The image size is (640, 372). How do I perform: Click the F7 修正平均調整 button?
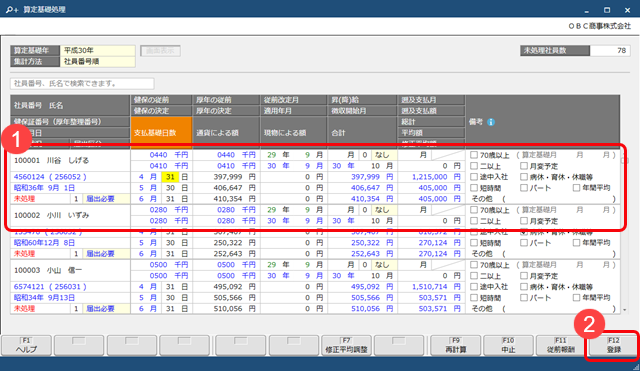tap(346, 345)
